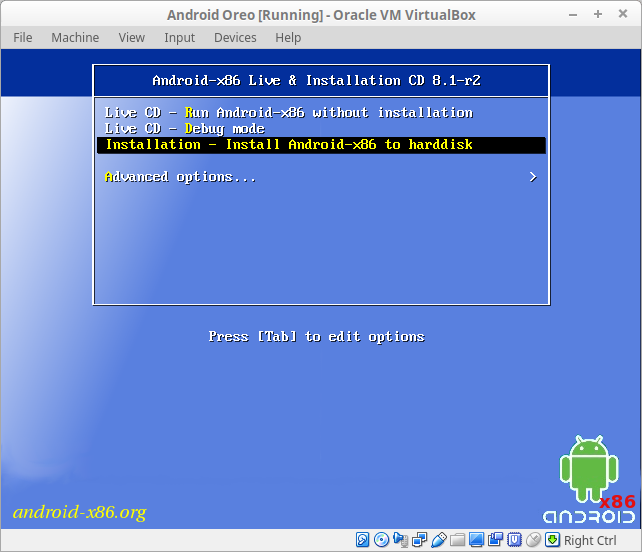Click the keyboard capture green arrow icon
The height and width of the screenshot is (552, 642).
click(552, 540)
